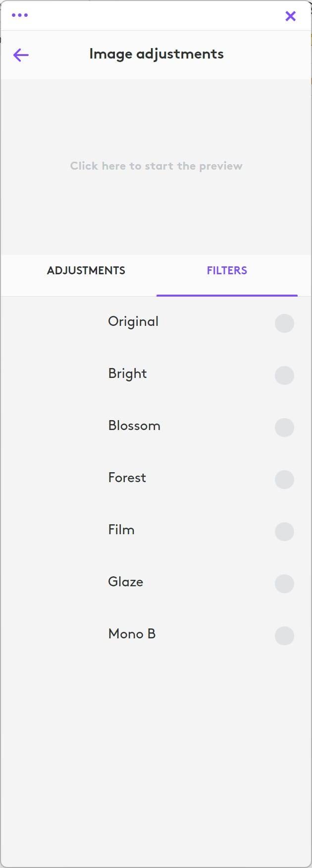Select the Mono B filter radio button
Image resolution: width=312 pixels, height=868 pixels.
(284, 636)
